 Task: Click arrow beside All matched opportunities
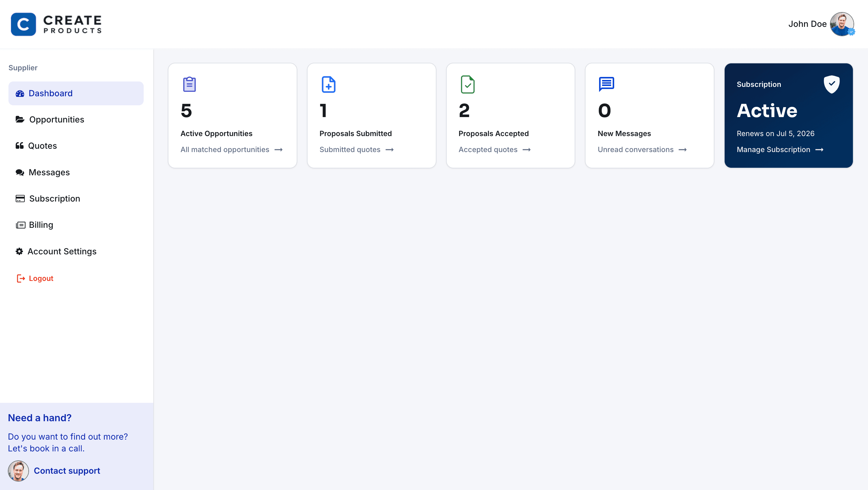(x=279, y=150)
